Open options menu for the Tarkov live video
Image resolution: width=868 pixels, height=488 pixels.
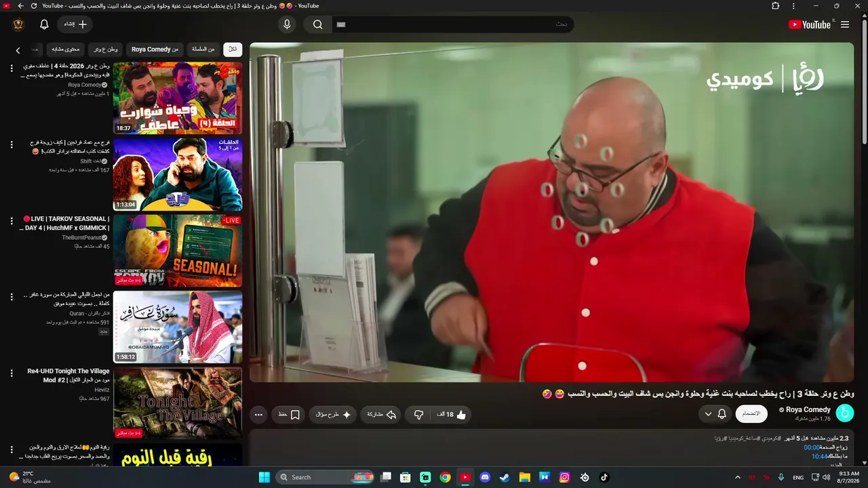click(12, 221)
